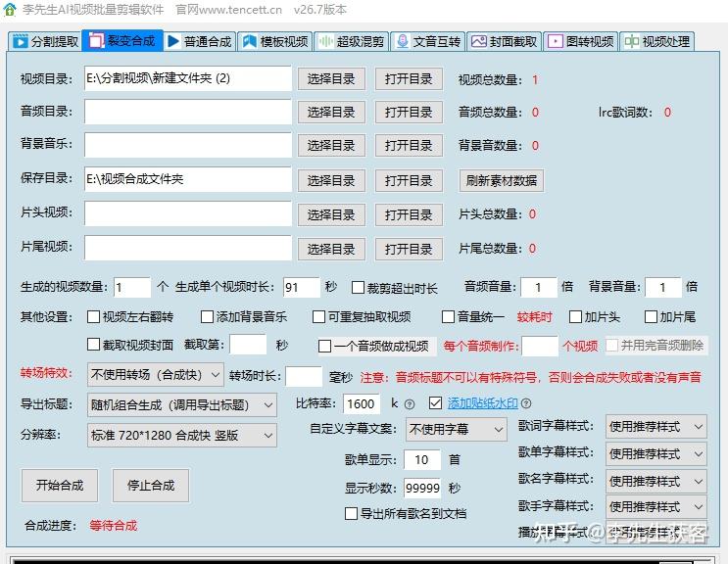Click the 视频处理 tab icon
This screenshot has width=728, height=564.
[x=631, y=41]
